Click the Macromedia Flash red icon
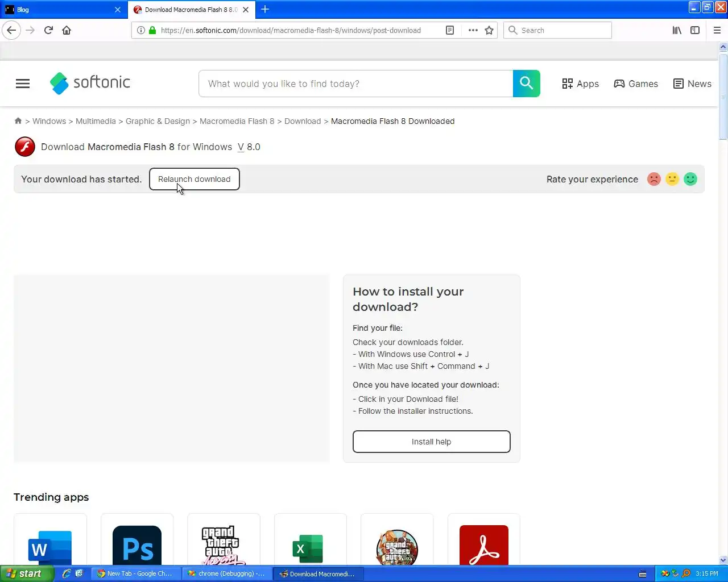Viewport: 728px width, 582px height. coord(25,147)
